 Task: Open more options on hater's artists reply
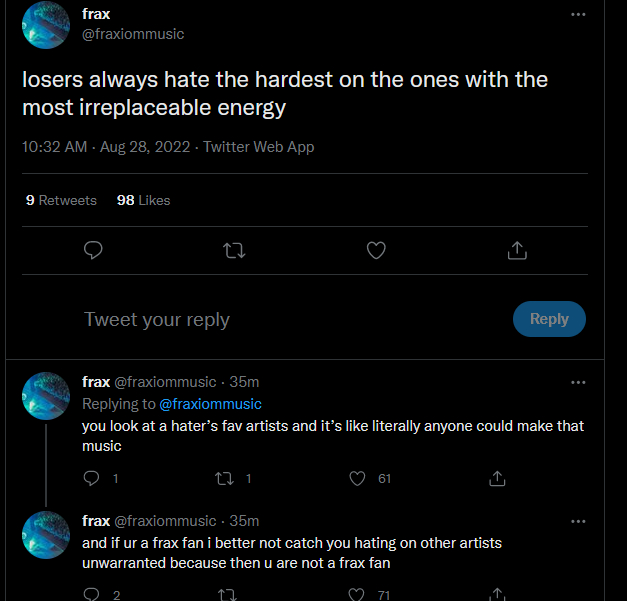578,382
